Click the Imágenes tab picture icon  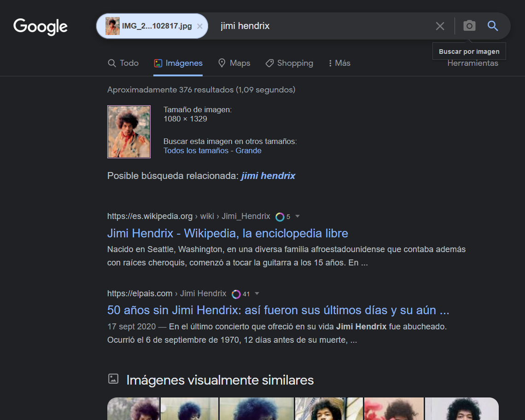pyautogui.click(x=158, y=63)
